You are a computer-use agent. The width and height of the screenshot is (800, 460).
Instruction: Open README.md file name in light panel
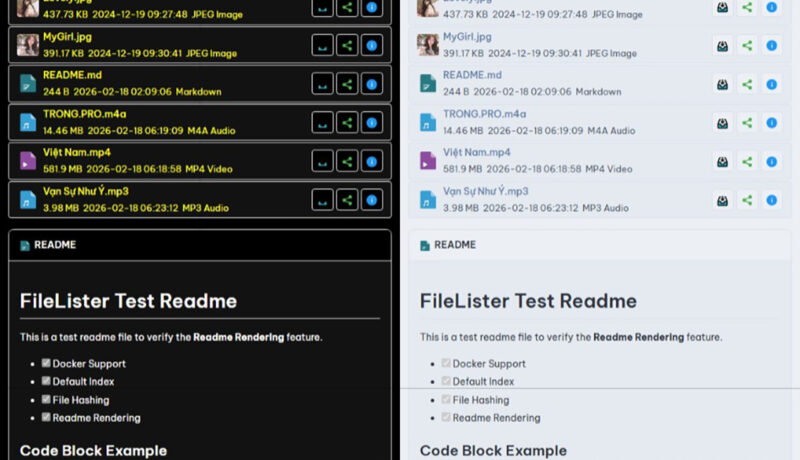[x=472, y=75]
